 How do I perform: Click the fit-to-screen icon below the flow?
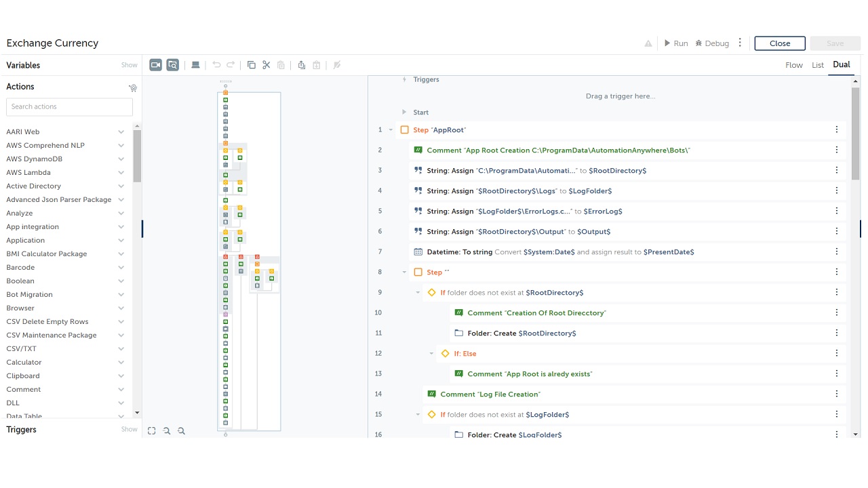click(152, 430)
